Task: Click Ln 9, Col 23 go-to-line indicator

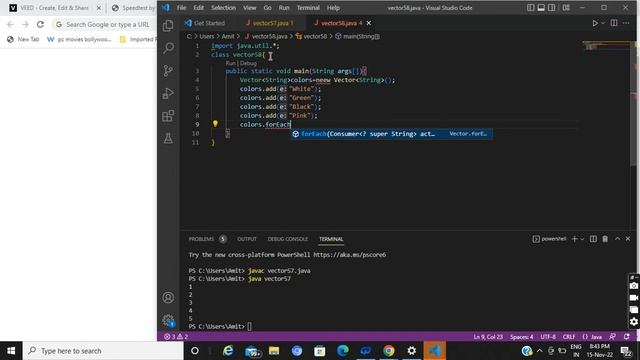Action: [488, 337]
